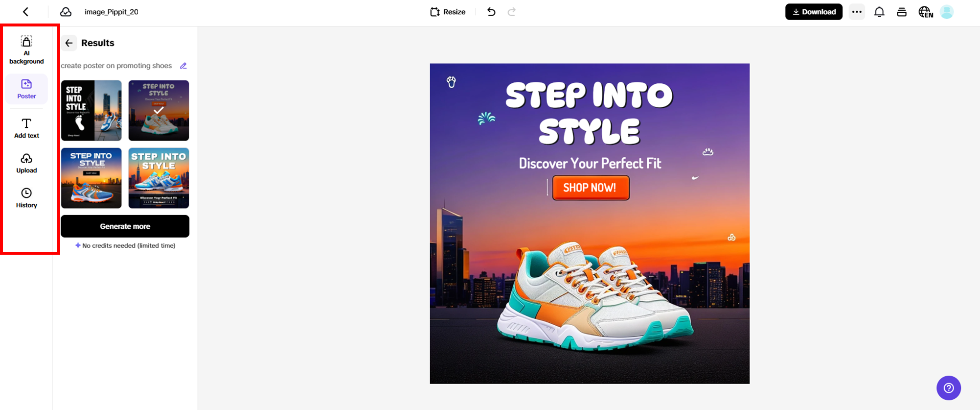980x410 pixels.
Task: Edit the prompt with the pencil icon
Action: tap(183, 65)
